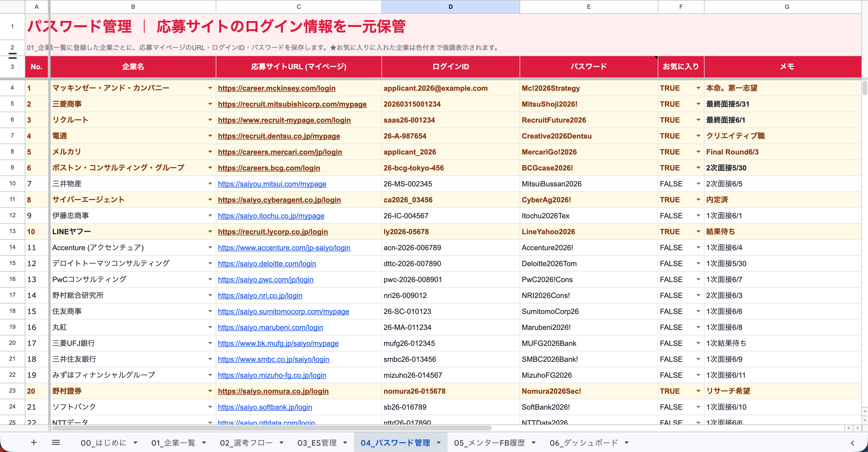Click the パスワード column header cell

(589, 67)
